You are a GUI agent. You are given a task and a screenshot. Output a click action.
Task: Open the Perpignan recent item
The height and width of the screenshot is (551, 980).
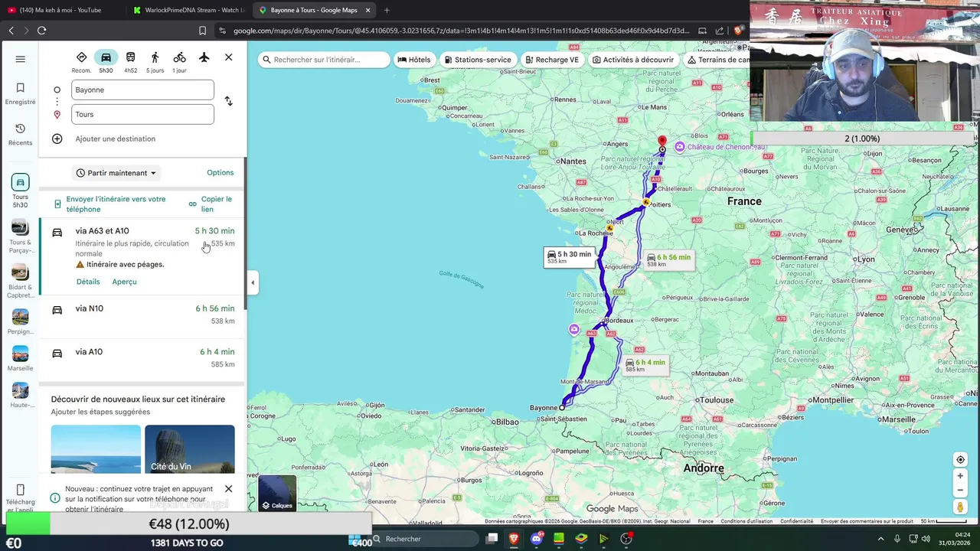pos(21,321)
